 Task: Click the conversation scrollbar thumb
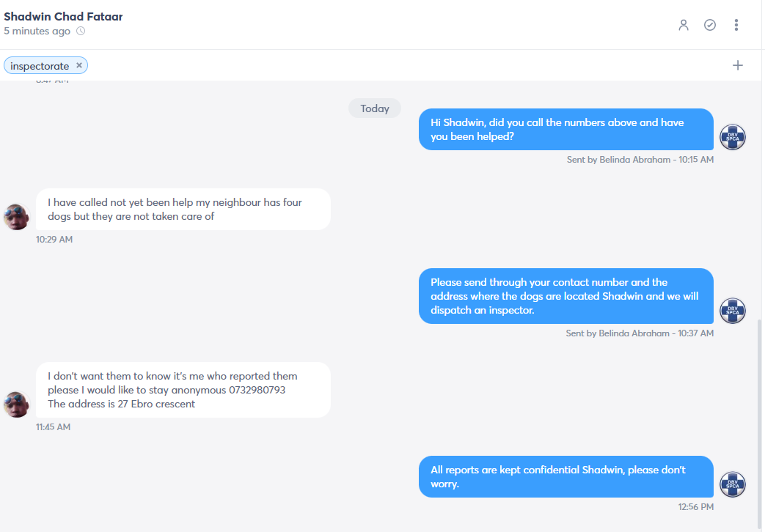point(758,424)
